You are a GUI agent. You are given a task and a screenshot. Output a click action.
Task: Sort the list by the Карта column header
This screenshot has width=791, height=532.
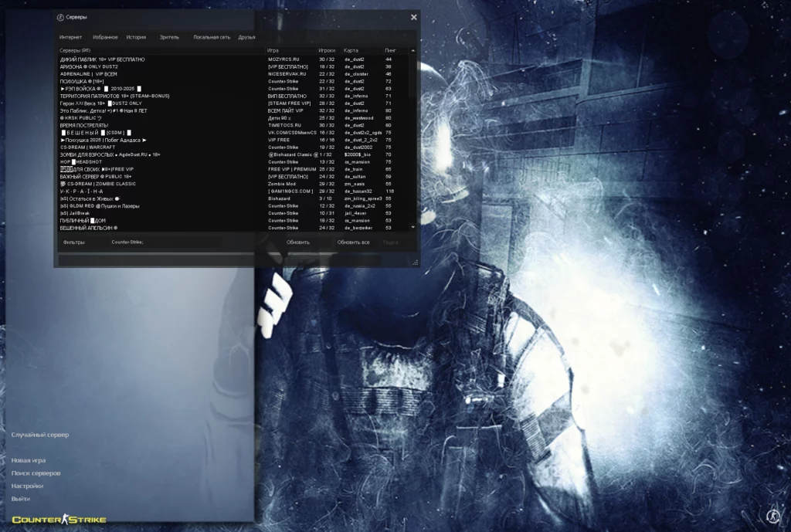tap(351, 50)
